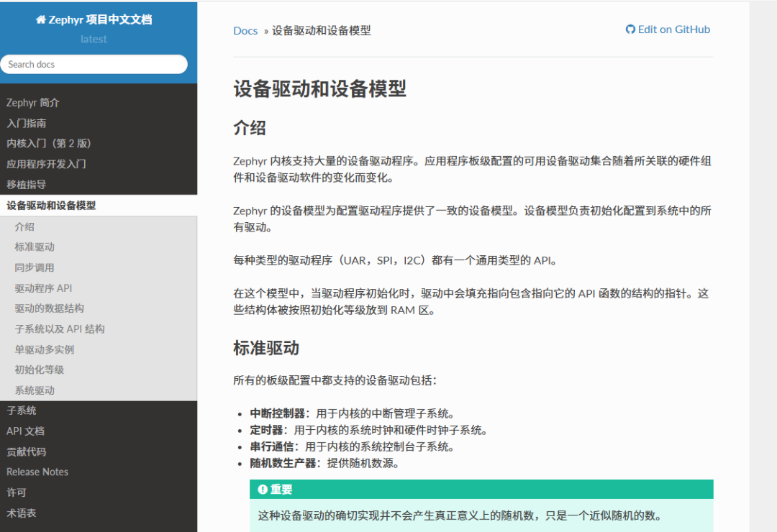Select 介绍 in the sidebar navigation
777x532 pixels.
pyautogui.click(x=24, y=226)
